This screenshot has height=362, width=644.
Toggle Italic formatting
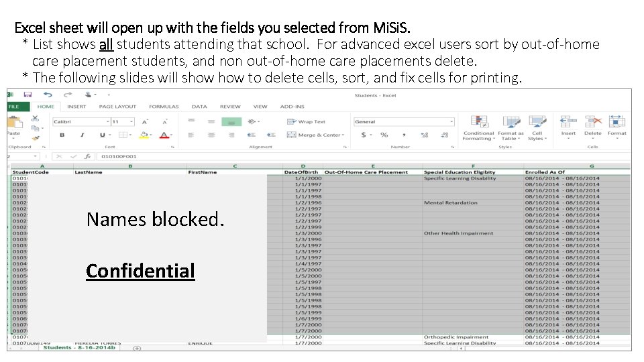pos(82,135)
